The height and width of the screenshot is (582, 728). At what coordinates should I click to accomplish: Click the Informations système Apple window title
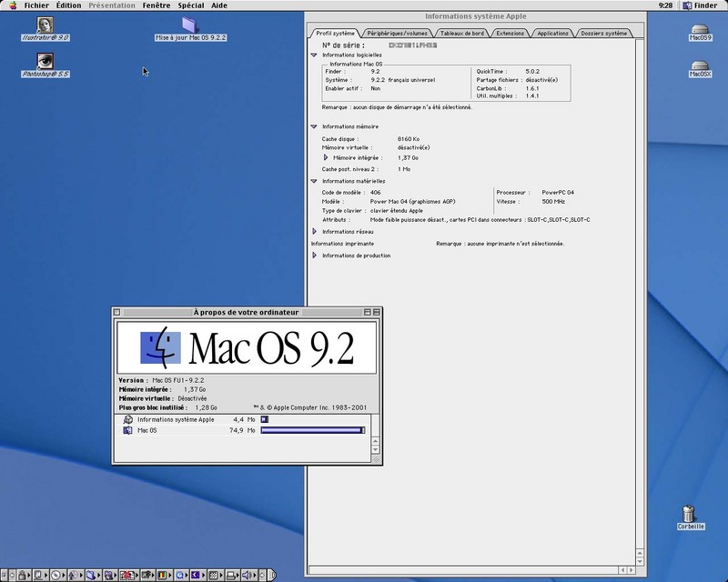[x=475, y=16]
